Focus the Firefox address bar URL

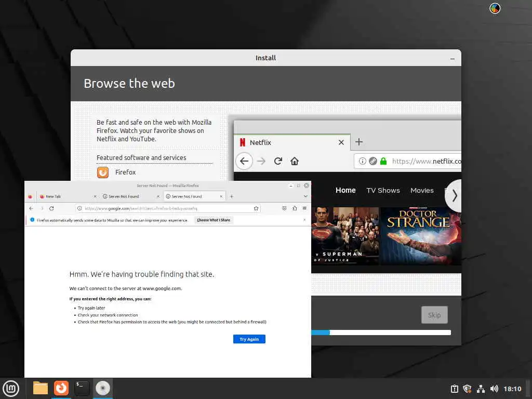[168, 208]
